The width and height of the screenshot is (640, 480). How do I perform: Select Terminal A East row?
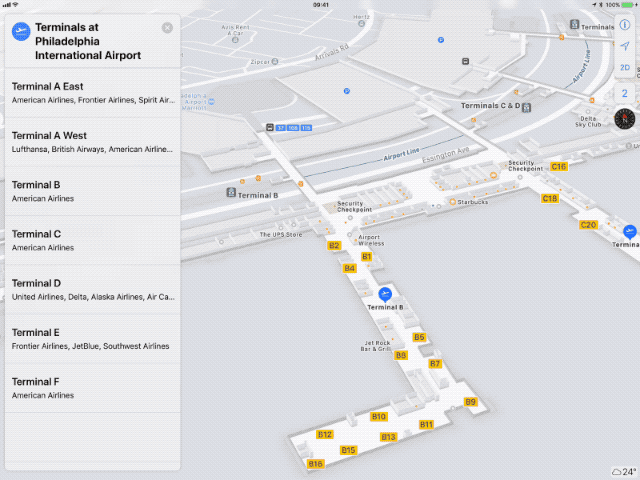point(93,93)
